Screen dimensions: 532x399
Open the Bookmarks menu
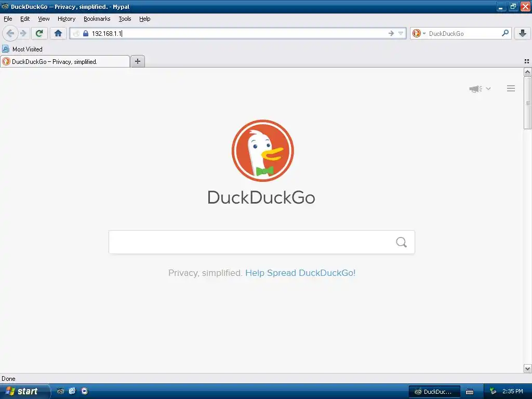[97, 19]
